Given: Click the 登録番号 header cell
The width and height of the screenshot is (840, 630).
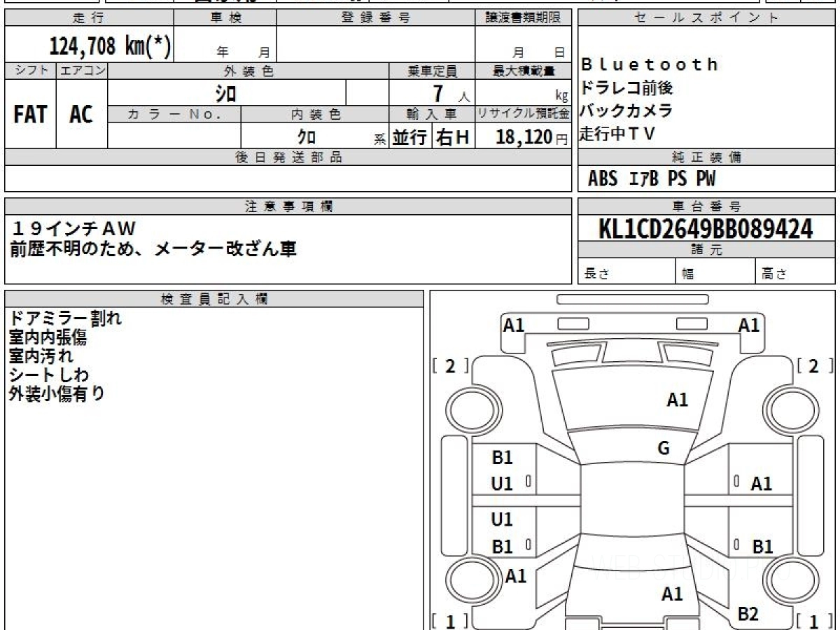Looking at the screenshot, I should pos(376,18).
